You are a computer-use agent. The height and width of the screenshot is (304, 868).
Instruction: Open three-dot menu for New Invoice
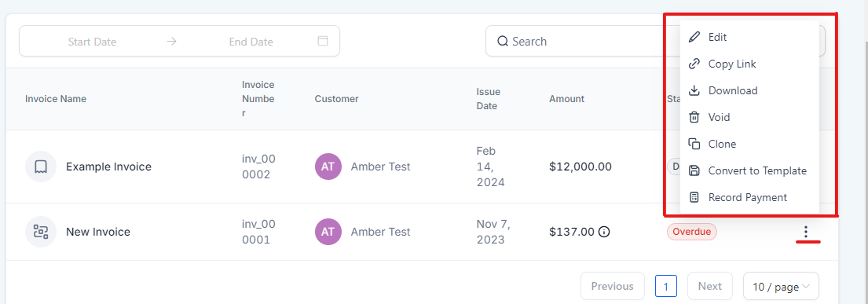pos(806,232)
